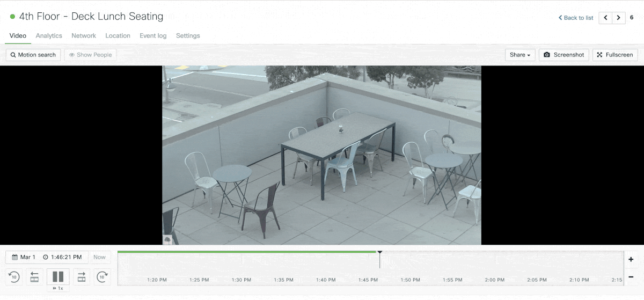Rewind 10 seconds
644x300 pixels.
click(x=14, y=277)
